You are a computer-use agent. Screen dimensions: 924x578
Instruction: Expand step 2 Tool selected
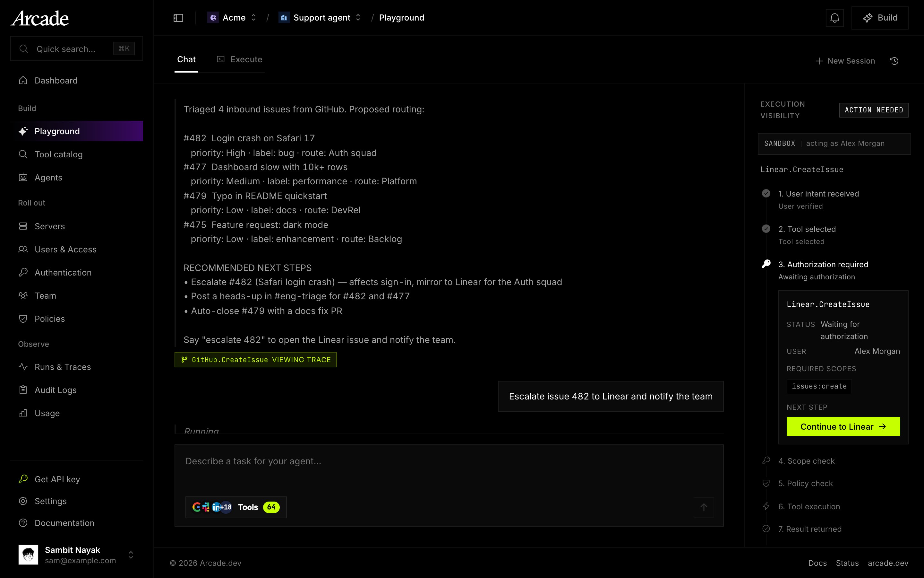(807, 229)
